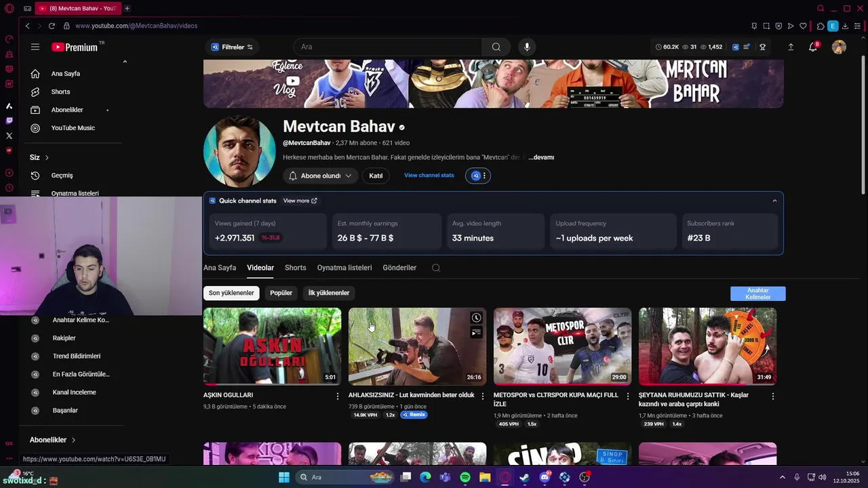Open the vidIQ Filtreler filter button
Screen dimensions: 868x488
(232, 47)
